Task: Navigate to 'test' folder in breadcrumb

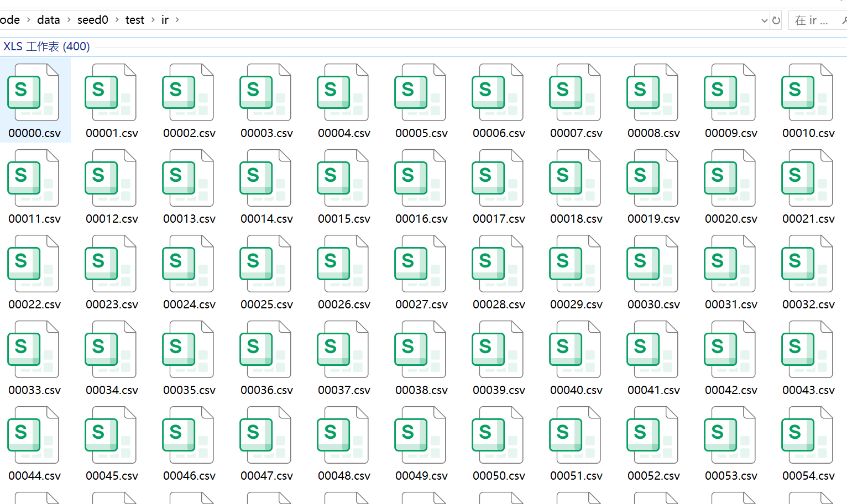Action: 134,20
